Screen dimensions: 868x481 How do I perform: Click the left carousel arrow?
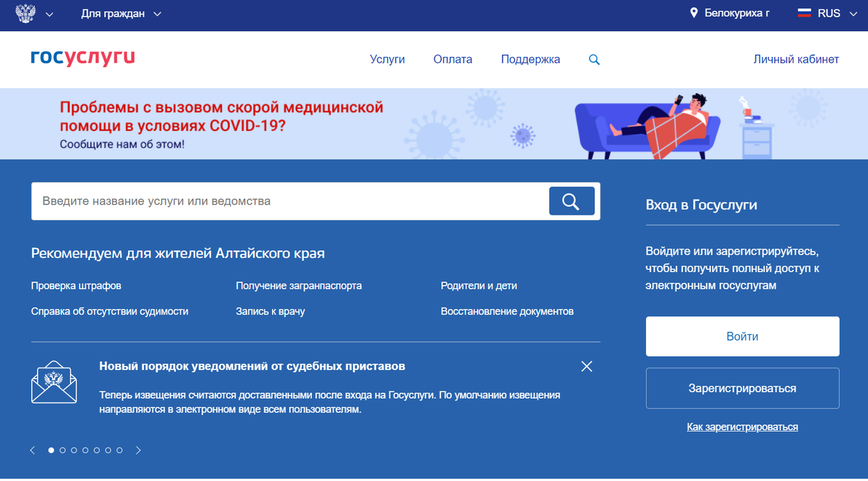tap(32, 449)
